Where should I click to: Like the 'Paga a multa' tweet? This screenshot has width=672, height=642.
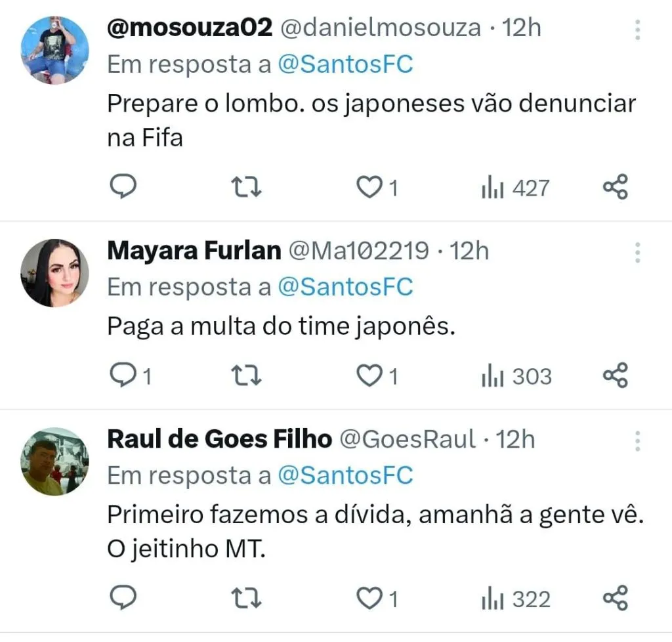(x=369, y=376)
